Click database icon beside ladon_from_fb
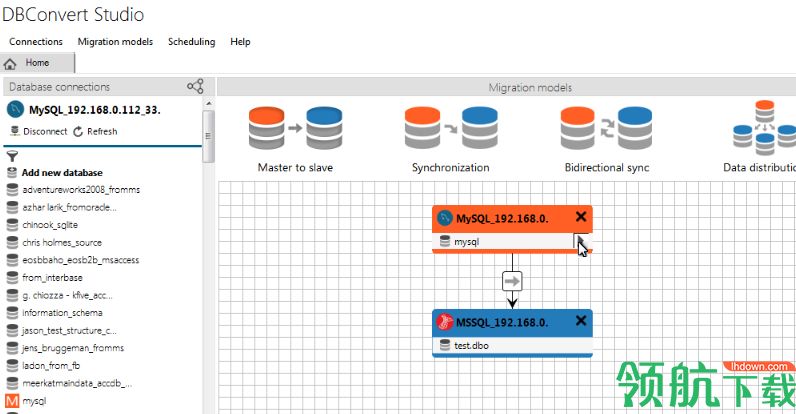This screenshot has width=796, height=414. [x=12, y=365]
